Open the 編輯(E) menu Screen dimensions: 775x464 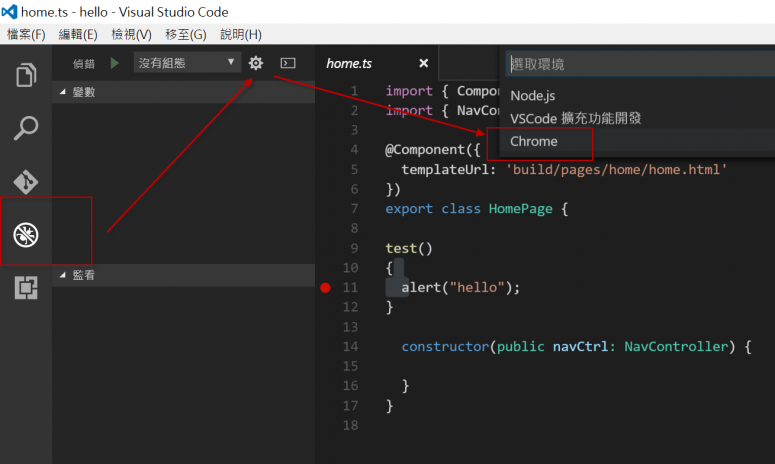(x=78, y=34)
